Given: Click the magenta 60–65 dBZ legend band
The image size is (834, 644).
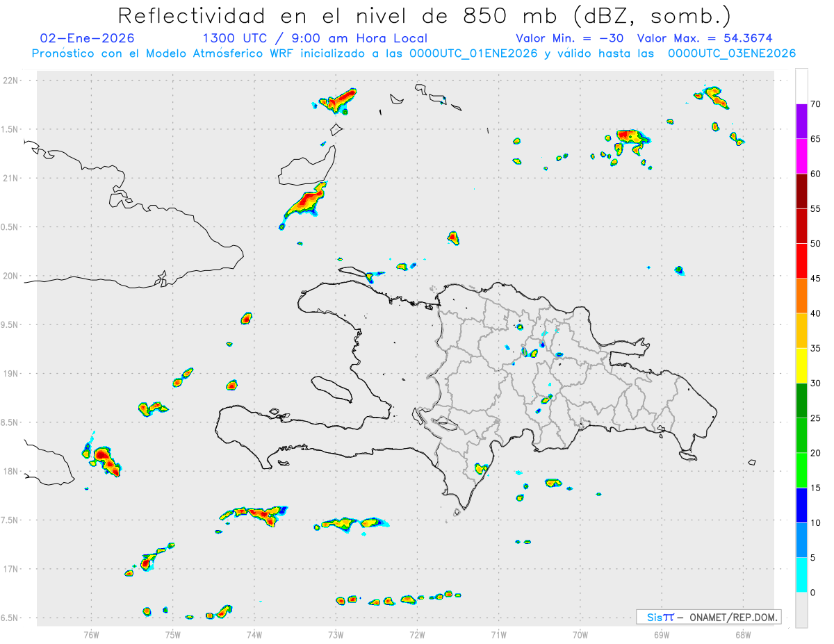Looking at the screenshot, I should pyautogui.click(x=801, y=156).
